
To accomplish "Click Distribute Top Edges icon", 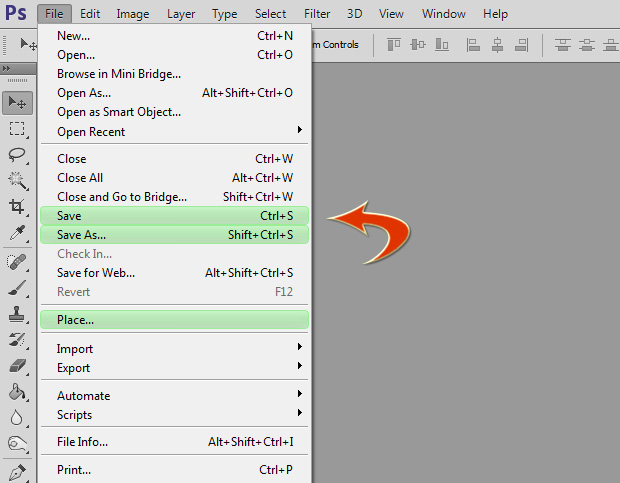I will (563, 45).
